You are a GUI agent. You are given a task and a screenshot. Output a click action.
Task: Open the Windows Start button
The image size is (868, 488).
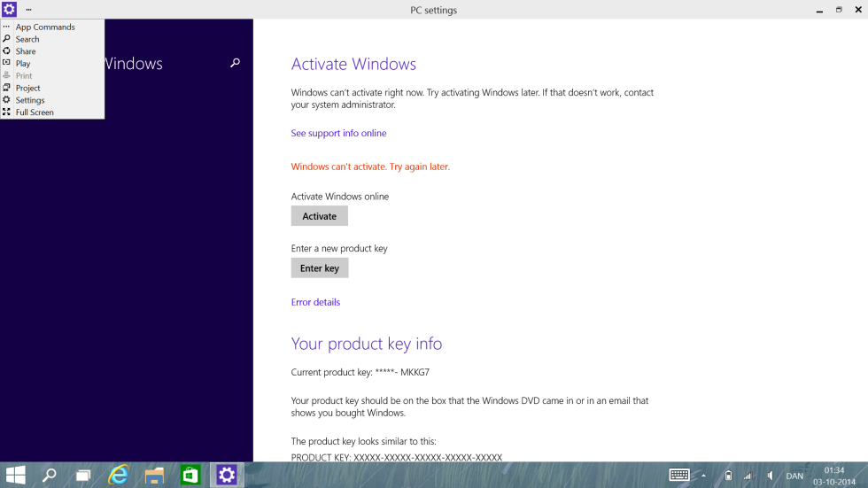click(16, 476)
